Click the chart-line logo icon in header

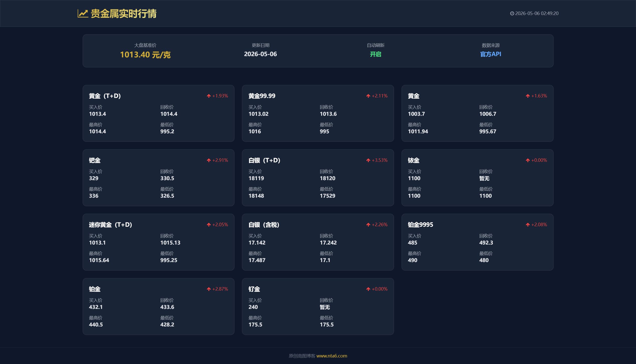(x=83, y=14)
